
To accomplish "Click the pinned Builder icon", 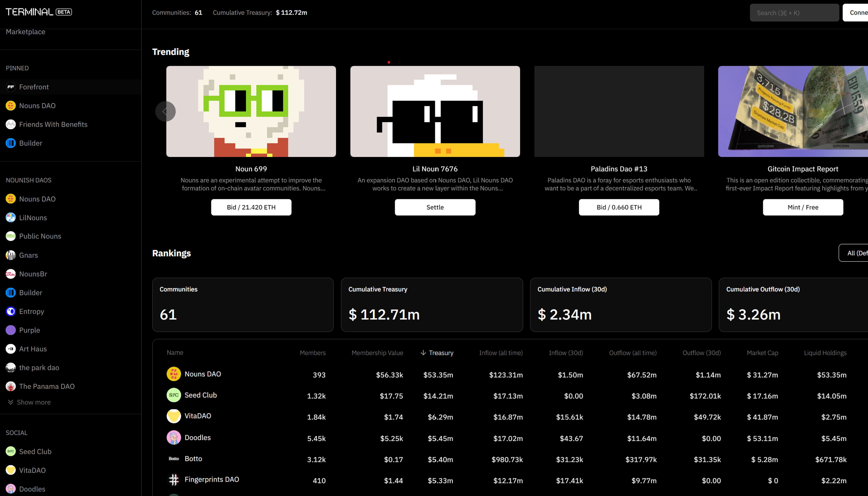I will [x=11, y=143].
